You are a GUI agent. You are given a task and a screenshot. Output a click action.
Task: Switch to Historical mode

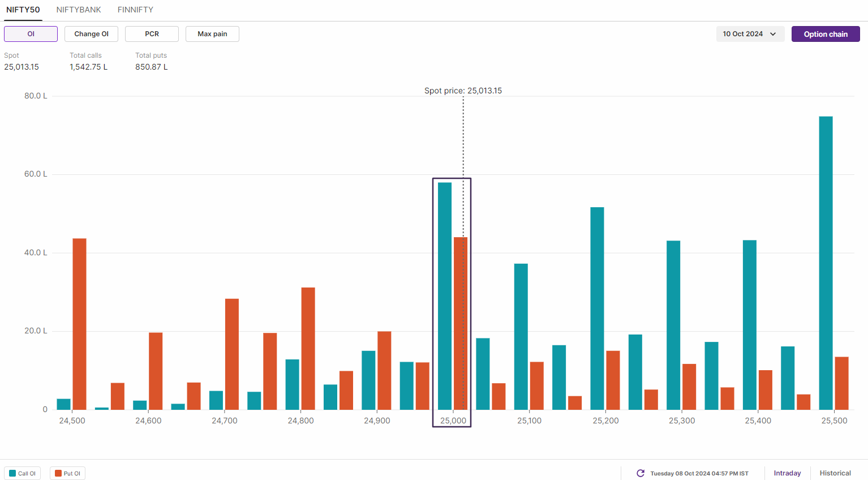pos(835,473)
